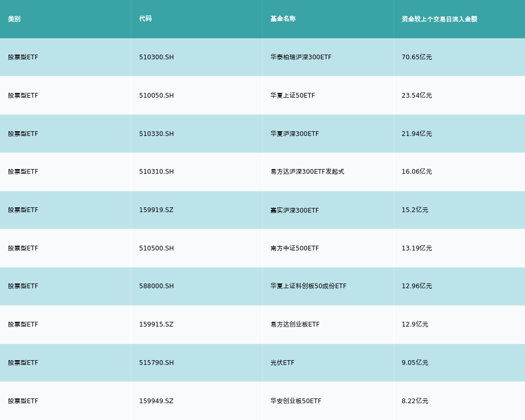Select 华夏上证科创板50成份ETF cell

(308, 286)
